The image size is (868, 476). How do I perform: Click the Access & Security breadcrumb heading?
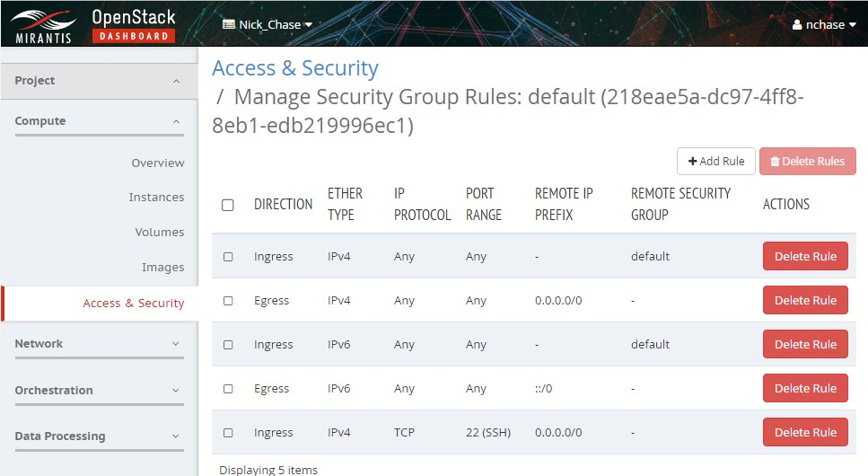point(295,68)
